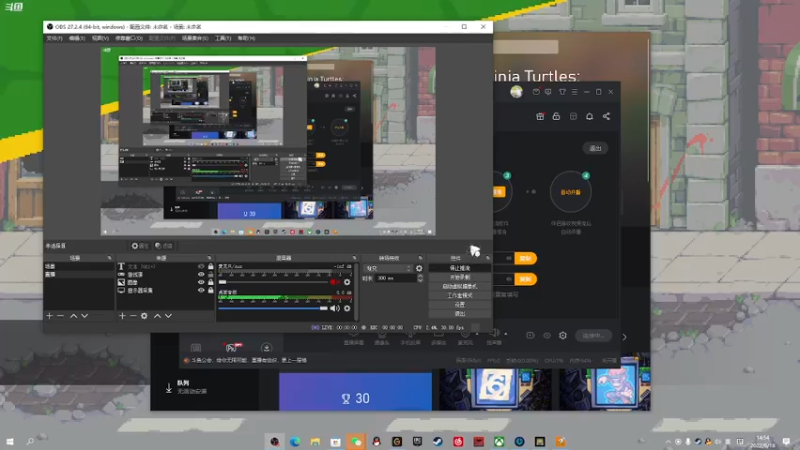Show hidden system tray icons

[668, 442]
